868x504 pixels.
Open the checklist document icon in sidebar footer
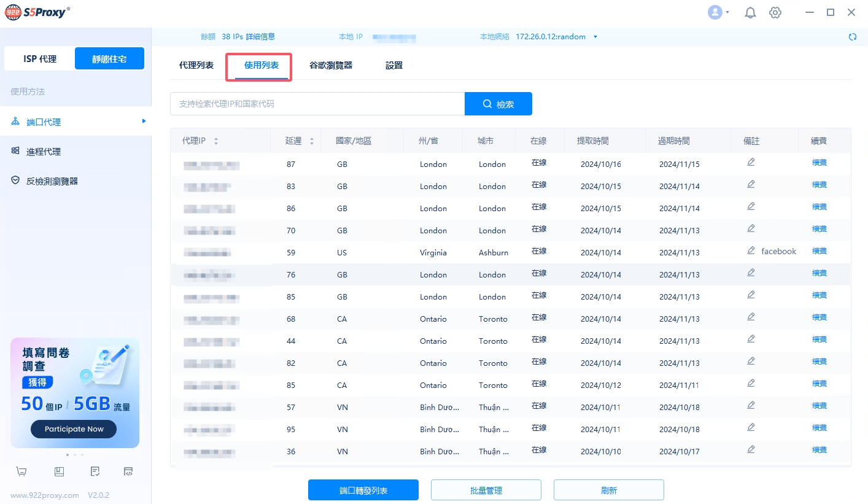(x=95, y=471)
